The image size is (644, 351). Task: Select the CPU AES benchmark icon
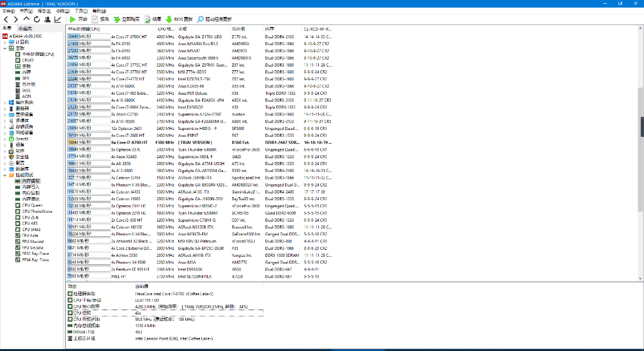point(18,224)
